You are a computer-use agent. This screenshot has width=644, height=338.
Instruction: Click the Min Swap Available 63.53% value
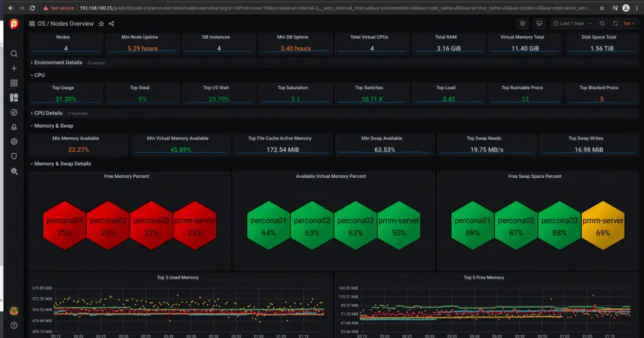pyautogui.click(x=384, y=150)
